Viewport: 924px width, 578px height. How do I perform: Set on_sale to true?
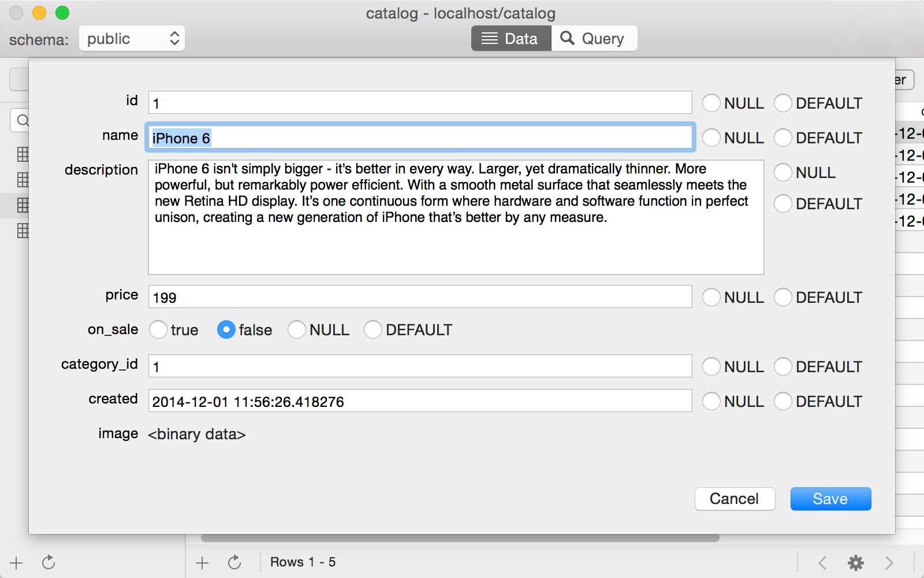(x=158, y=329)
